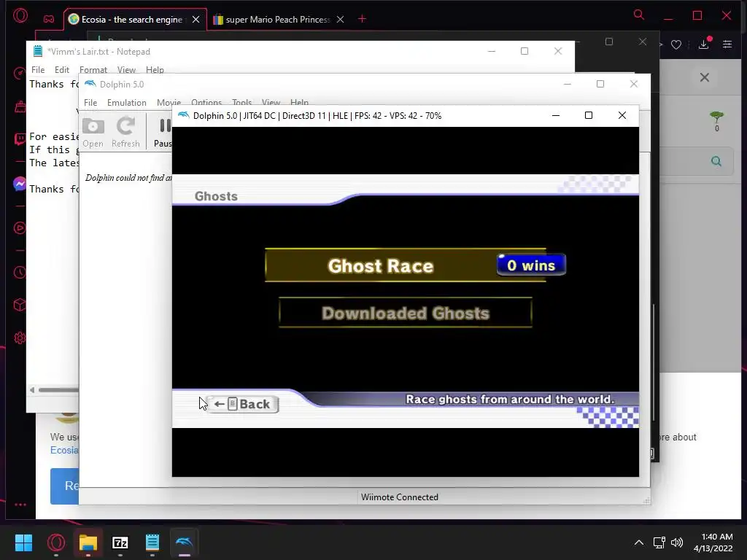Screen dimensions: 747x560
Task: Open the Dolphin Emulation menu
Action: coord(127,102)
